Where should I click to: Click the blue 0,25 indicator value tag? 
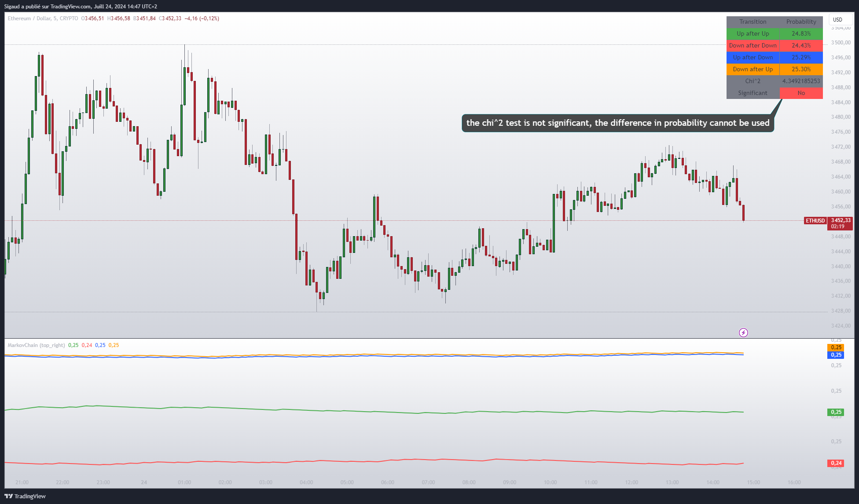[836, 355]
